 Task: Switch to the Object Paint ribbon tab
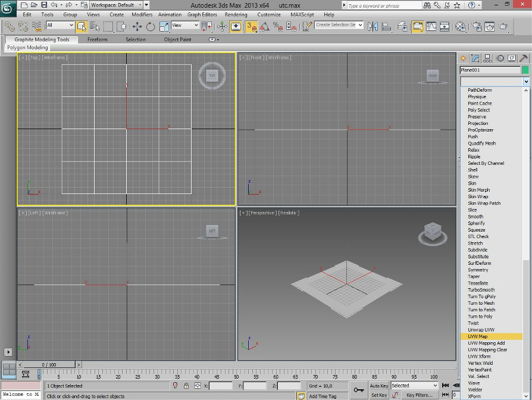coord(177,40)
